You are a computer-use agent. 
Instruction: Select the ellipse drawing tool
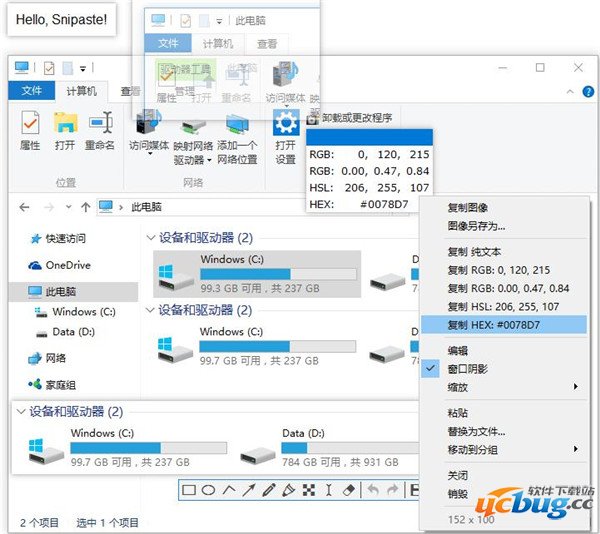click(x=209, y=490)
